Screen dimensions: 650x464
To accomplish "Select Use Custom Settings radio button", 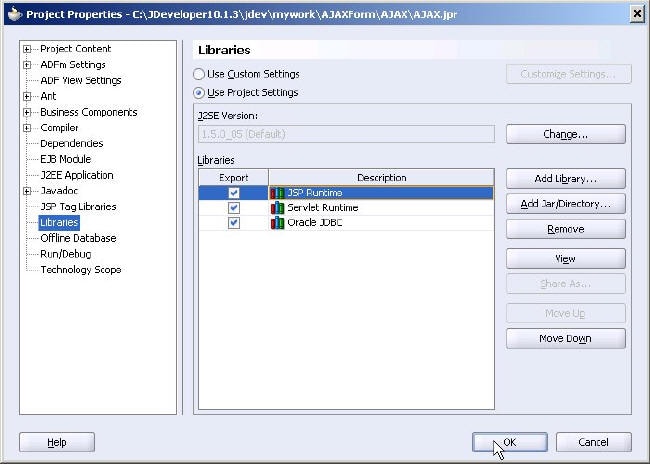I will click(199, 74).
